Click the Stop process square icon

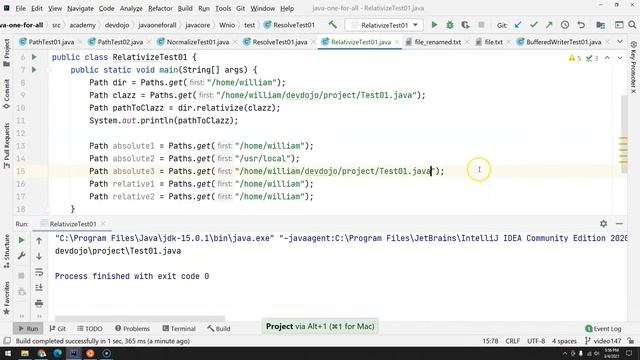click(481, 25)
